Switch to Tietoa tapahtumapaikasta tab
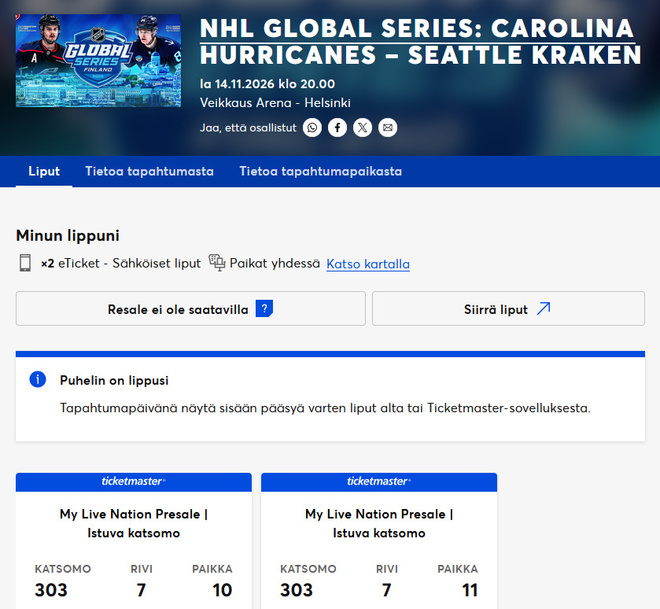The image size is (660, 609). click(x=321, y=171)
